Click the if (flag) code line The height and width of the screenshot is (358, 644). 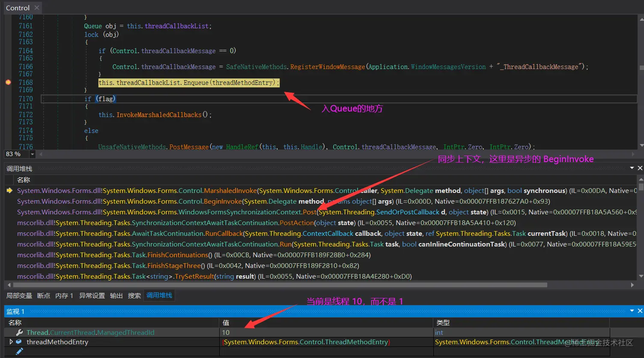(x=100, y=99)
